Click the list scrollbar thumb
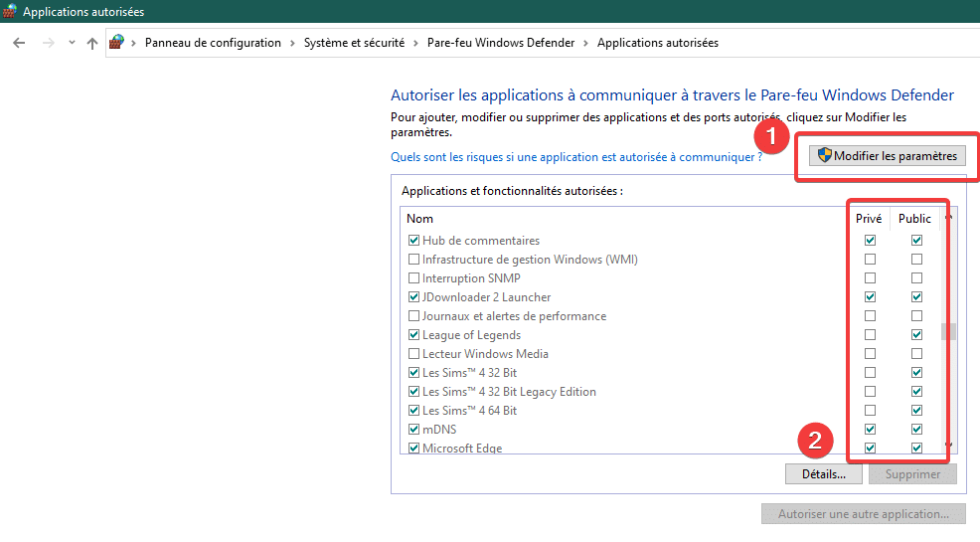 pyautogui.click(x=948, y=331)
